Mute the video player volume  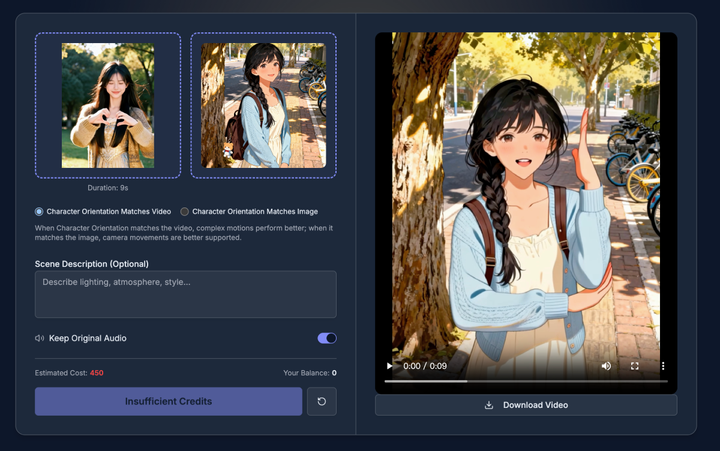[606, 366]
